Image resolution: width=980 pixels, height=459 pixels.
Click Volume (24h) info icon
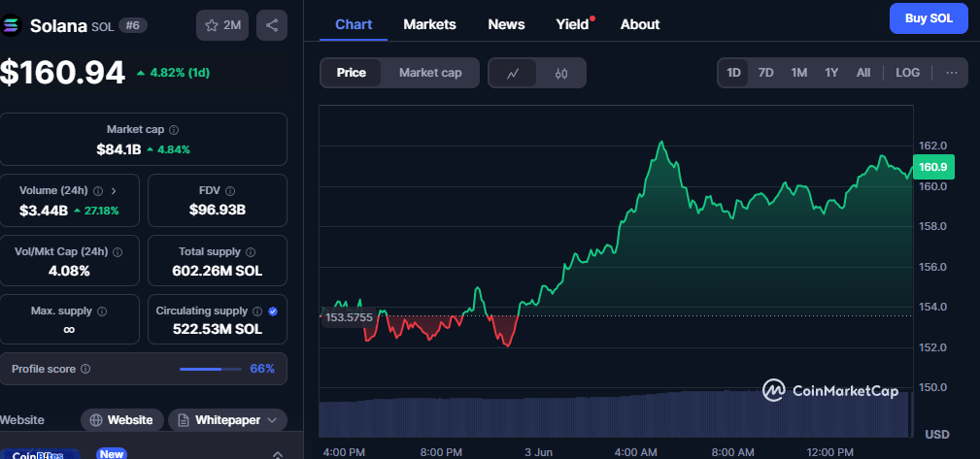coord(98,190)
